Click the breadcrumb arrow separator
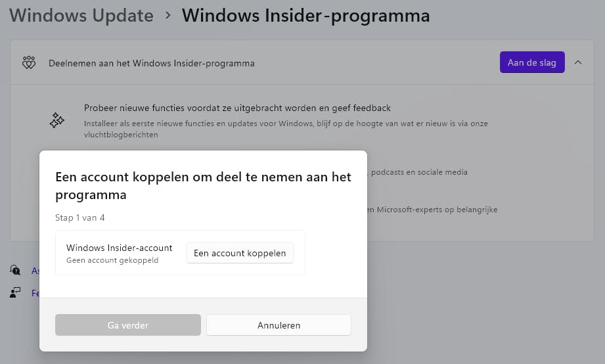The image size is (605, 364). [x=168, y=14]
